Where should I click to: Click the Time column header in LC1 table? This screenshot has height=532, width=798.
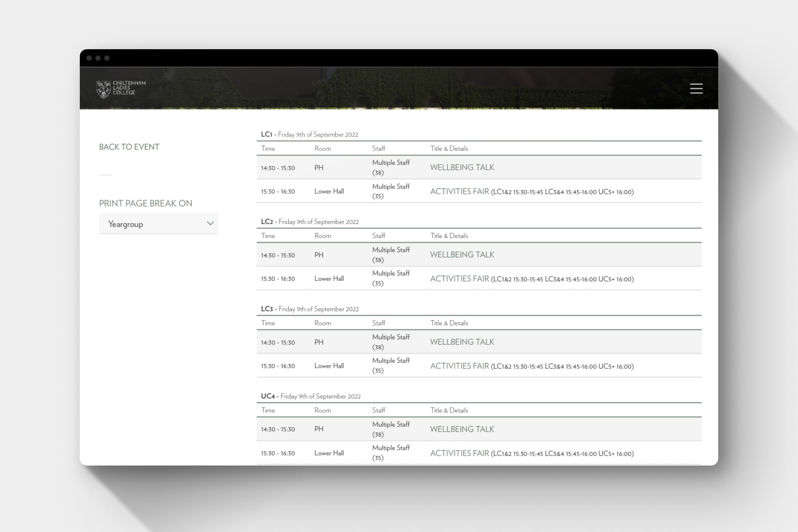click(x=268, y=148)
